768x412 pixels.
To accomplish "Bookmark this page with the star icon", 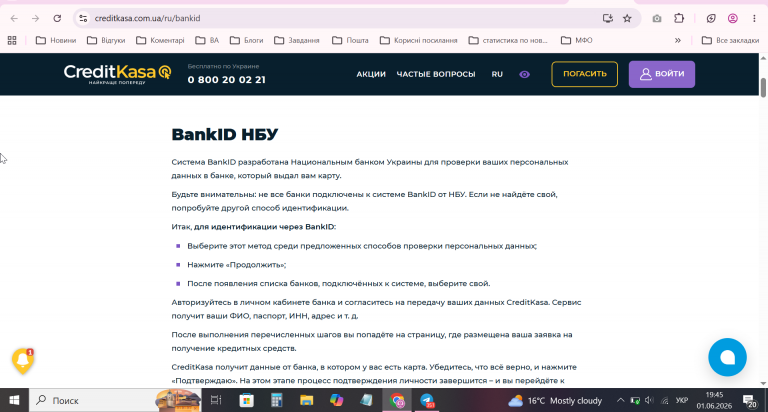I will coord(627,19).
